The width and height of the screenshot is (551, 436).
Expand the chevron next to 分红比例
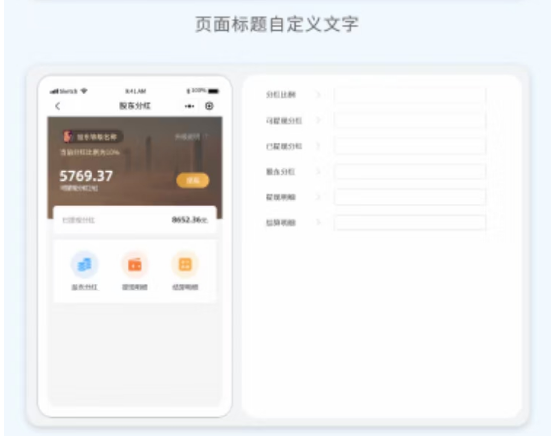point(318,95)
